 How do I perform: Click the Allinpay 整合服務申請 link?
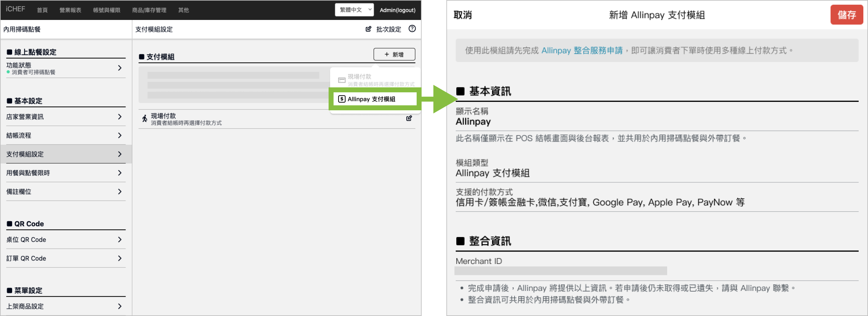(x=582, y=50)
